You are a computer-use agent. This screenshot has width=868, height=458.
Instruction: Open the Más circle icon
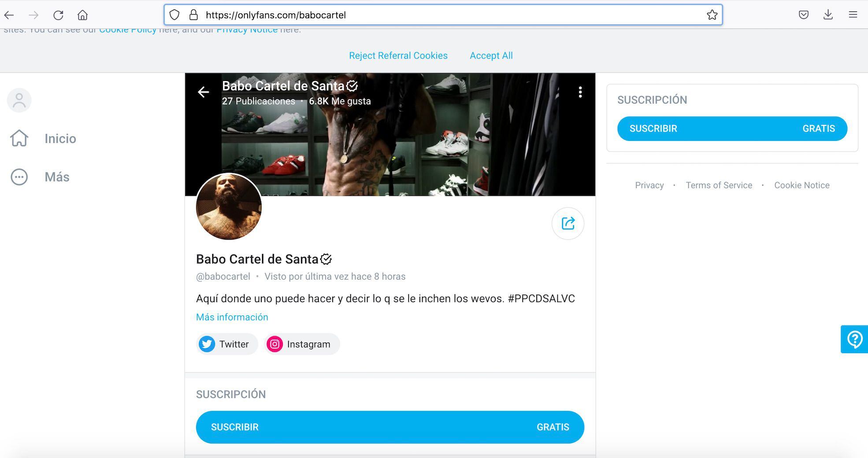(x=19, y=177)
